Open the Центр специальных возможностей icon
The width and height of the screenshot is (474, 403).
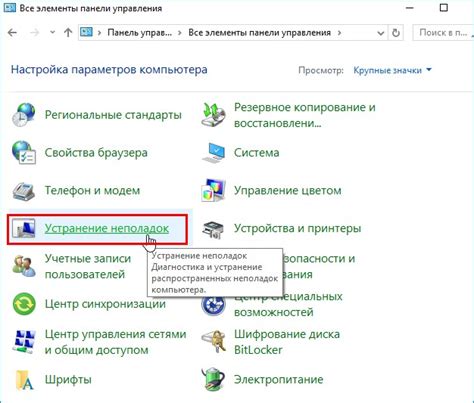pyautogui.click(x=213, y=305)
